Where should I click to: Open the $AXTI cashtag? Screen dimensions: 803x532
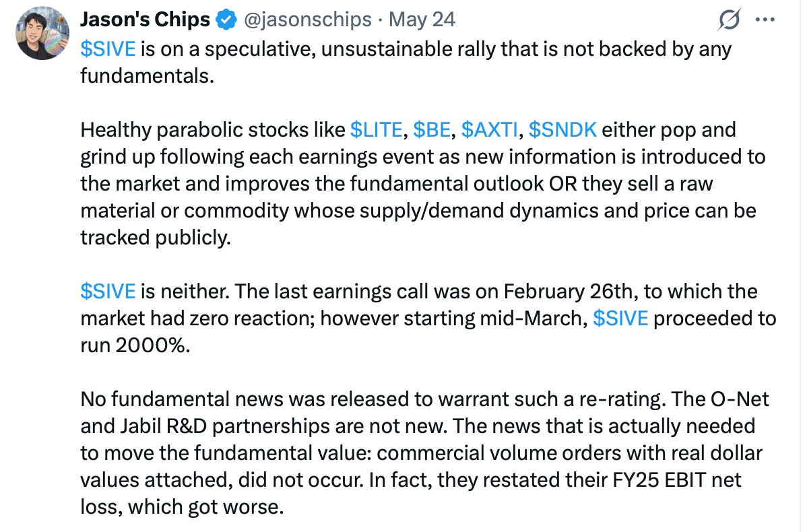pyautogui.click(x=490, y=130)
